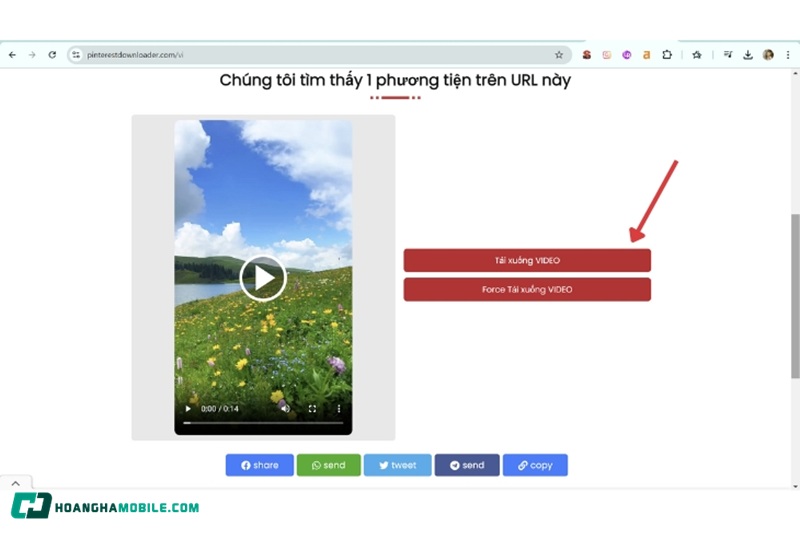Open the media control music-note icon
Viewport: 800px width, 533px height.
click(728, 55)
